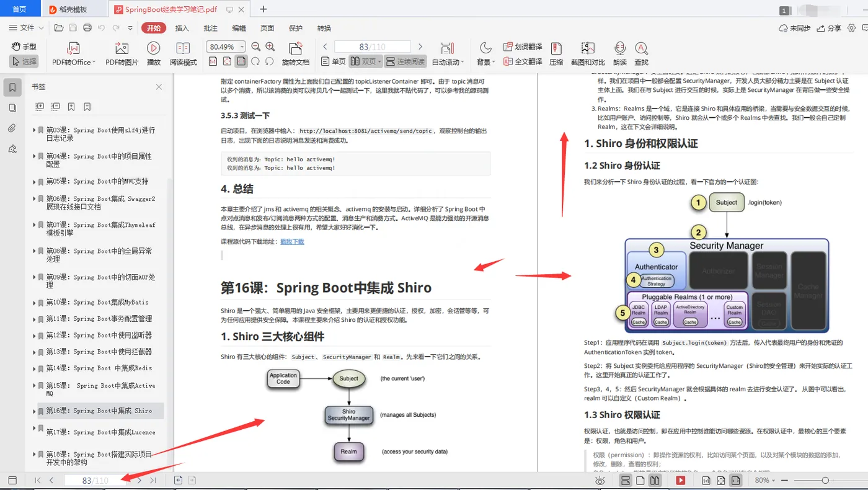Switch to 单页 single page view

point(333,61)
